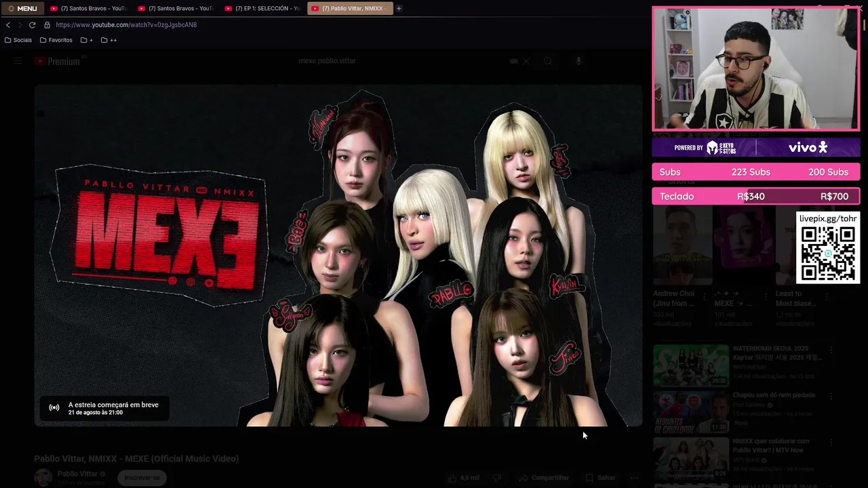Select the Pabllo Vittar, NMIXX tab
The height and width of the screenshot is (488, 868).
pyautogui.click(x=350, y=8)
